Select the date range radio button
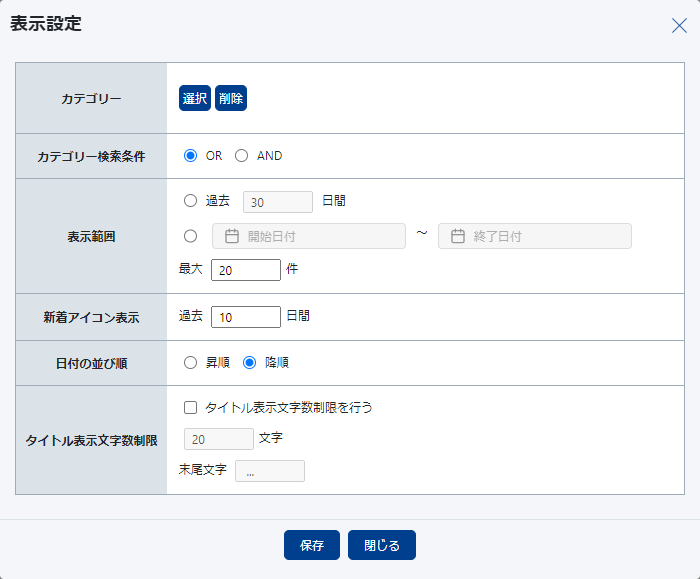700x579 pixels. coord(191,236)
